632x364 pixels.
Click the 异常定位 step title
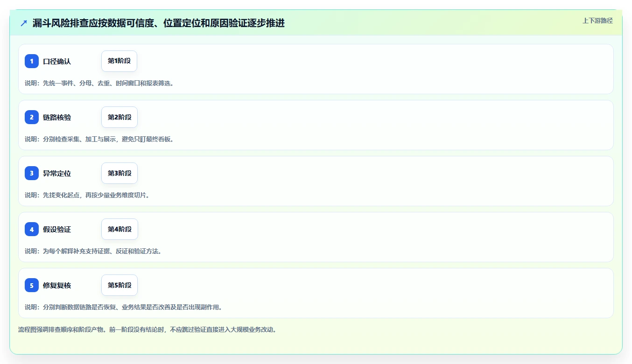(57, 174)
